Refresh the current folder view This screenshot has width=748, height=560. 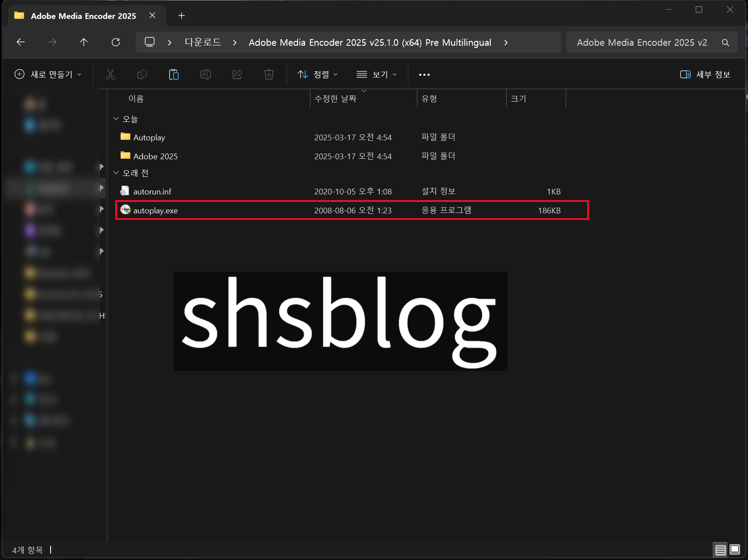[116, 42]
